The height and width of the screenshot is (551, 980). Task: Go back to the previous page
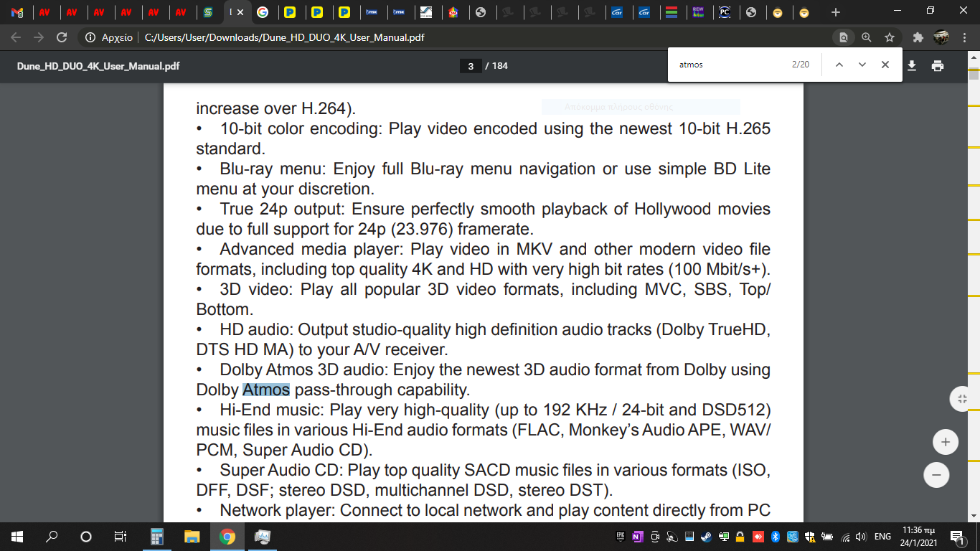(x=17, y=37)
